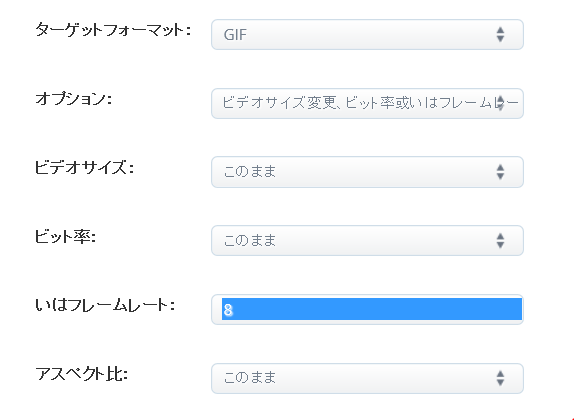Open the オプション dropdown
The height and width of the screenshot is (420, 574).
pos(367,103)
